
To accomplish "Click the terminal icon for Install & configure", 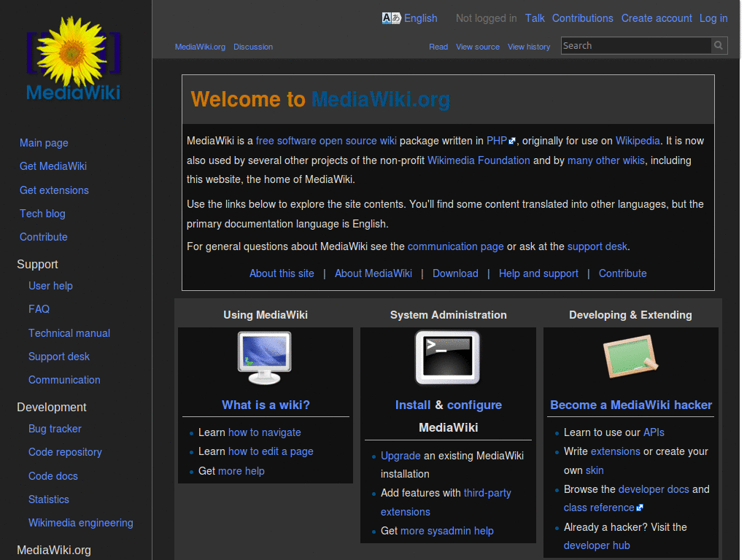I will click(447, 357).
